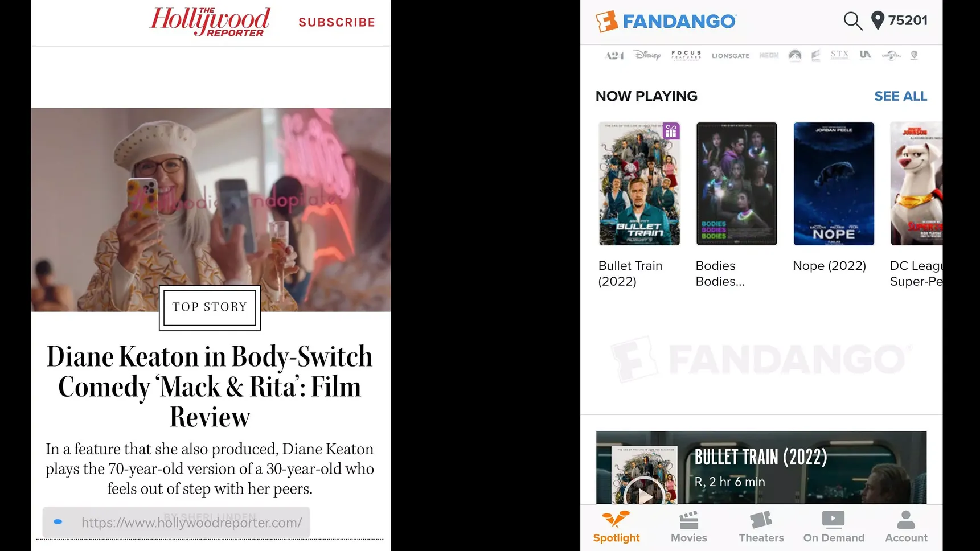Switch to the Account tab
The height and width of the screenshot is (551, 980).
(x=906, y=527)
